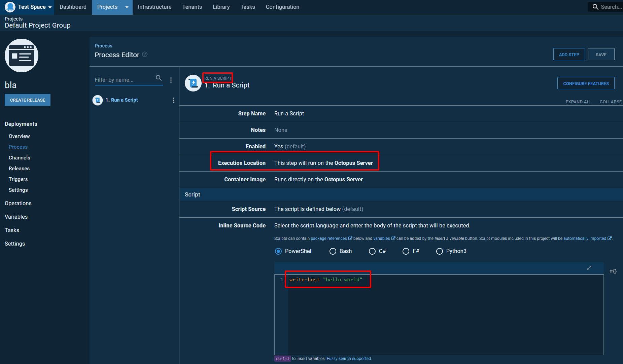Screen dimensions: 623x364
Task: Open the Dashboard tab
Action: pos(73,7)
